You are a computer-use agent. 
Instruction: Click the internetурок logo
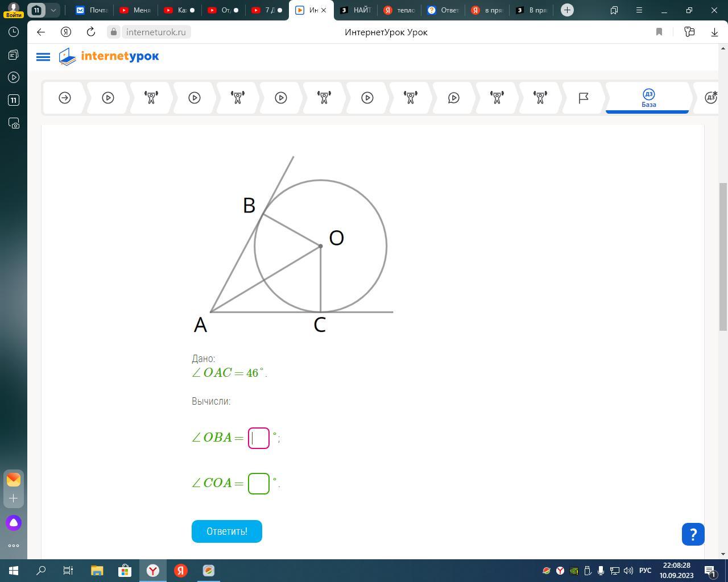click(x=109, y=57)
